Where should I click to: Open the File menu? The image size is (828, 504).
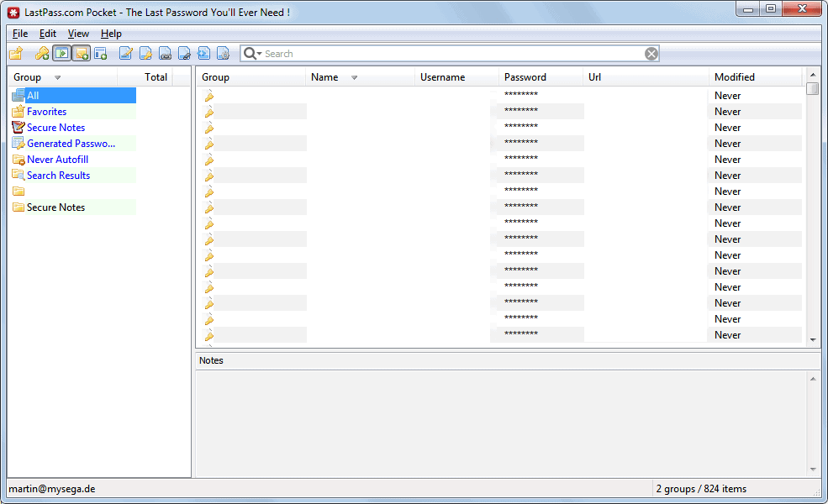[20, 34]
